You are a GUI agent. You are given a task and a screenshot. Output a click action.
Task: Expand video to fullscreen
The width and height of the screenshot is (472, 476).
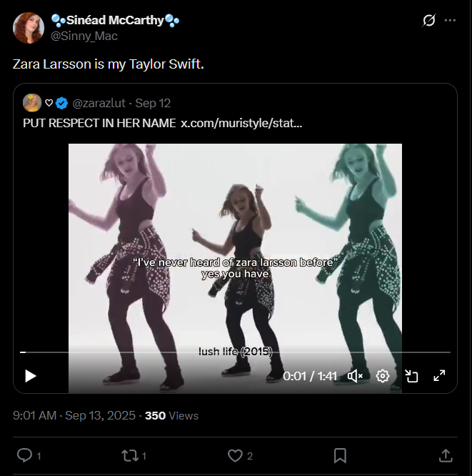440,376
